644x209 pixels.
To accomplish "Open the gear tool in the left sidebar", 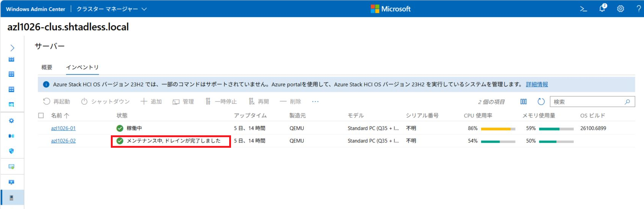I will pos(11,121).
